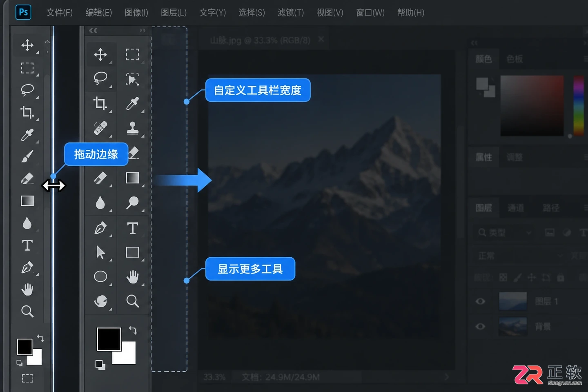Collapse two-column toolbar with left double-arrow
The image size is (588, 392).
point(93,31)
